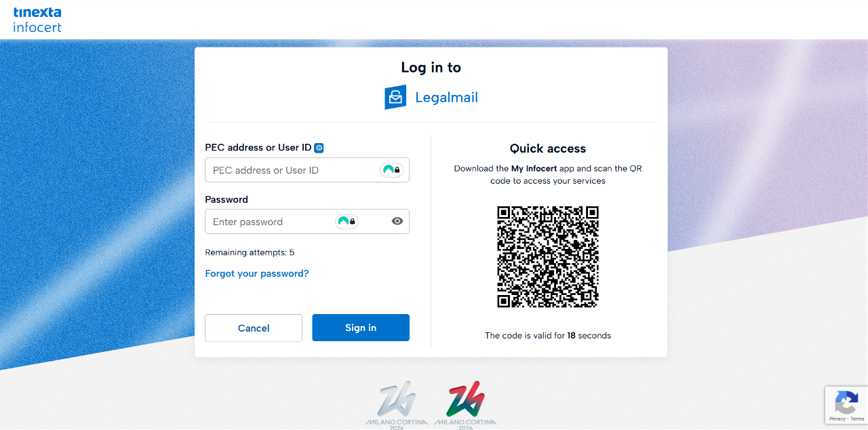Open the reCAPTCHA Privacy link
This screenshot has width=868, height=430.
837,419
